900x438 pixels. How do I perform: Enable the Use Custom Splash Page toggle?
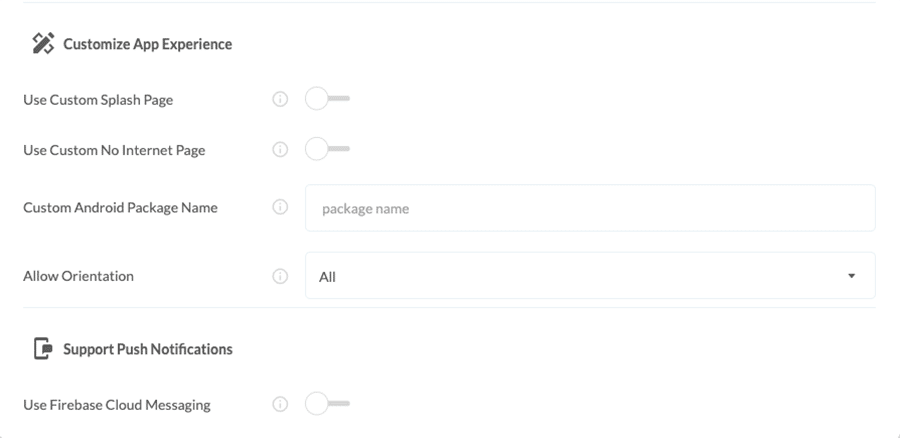(327, 99)
